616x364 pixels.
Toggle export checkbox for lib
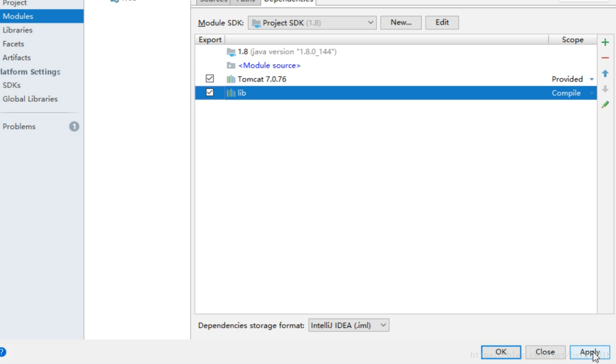[x=210, y=92]
